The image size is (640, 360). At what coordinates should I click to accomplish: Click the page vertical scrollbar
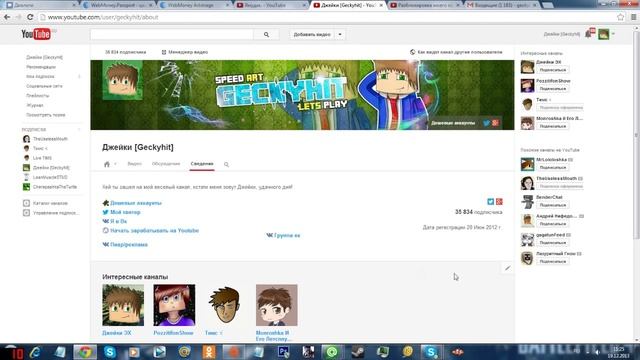(636, 136)
